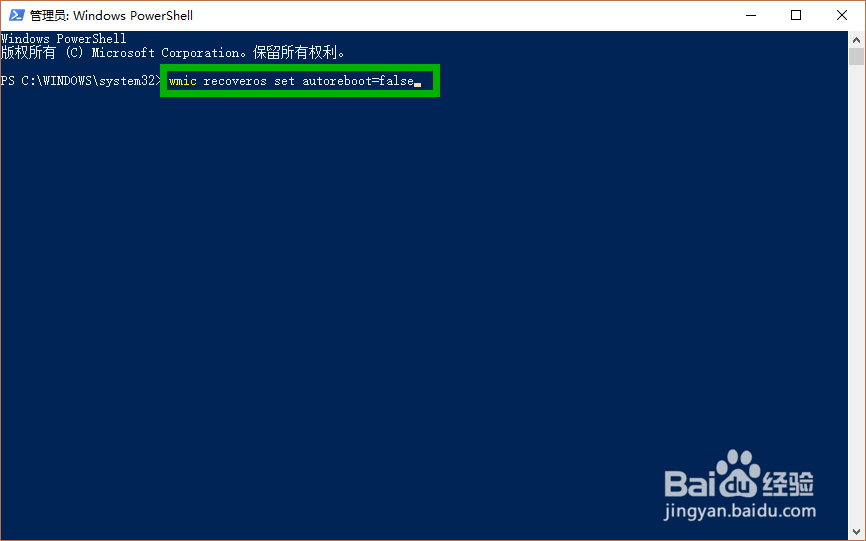
Task: Click the autoreboot=false parameter text
Action: tap(358, 81)
